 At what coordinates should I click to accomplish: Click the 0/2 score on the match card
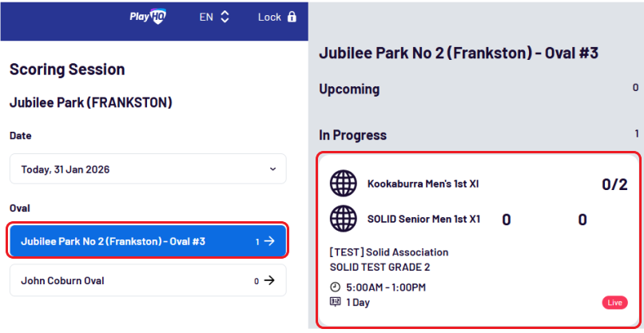614,185
